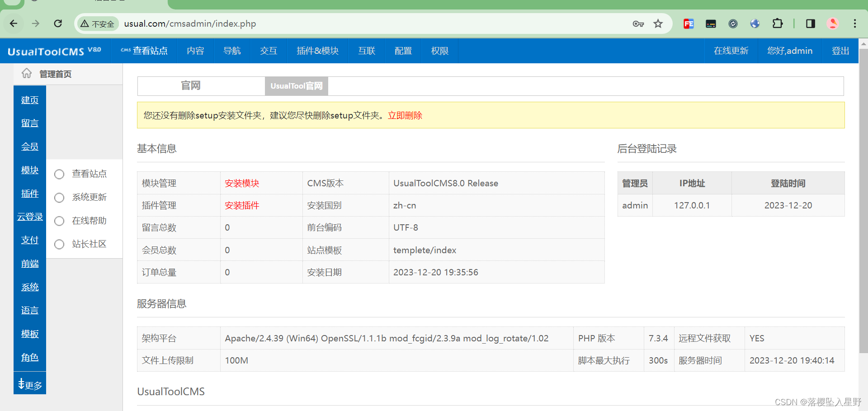Click the browser address bar URL

190,24
